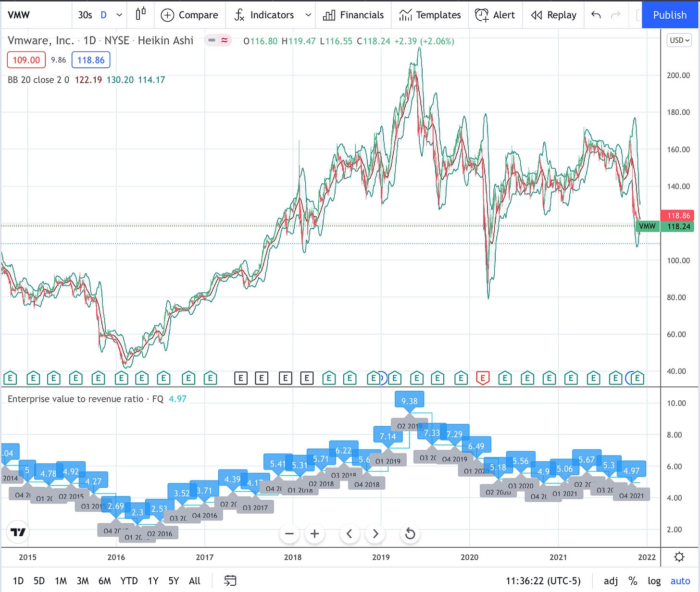Start bar Replay mode
Screen dimensions: 700x592
click(x=553, y=15)
